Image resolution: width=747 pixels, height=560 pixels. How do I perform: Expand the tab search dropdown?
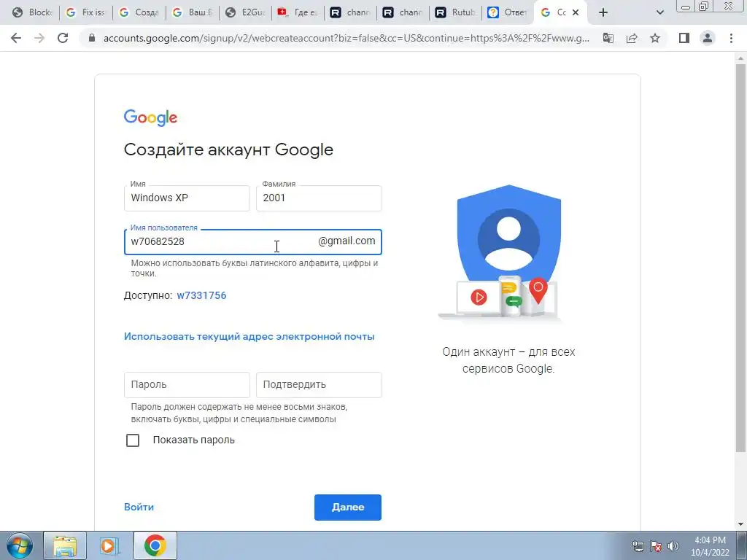[x=659, y=12]
